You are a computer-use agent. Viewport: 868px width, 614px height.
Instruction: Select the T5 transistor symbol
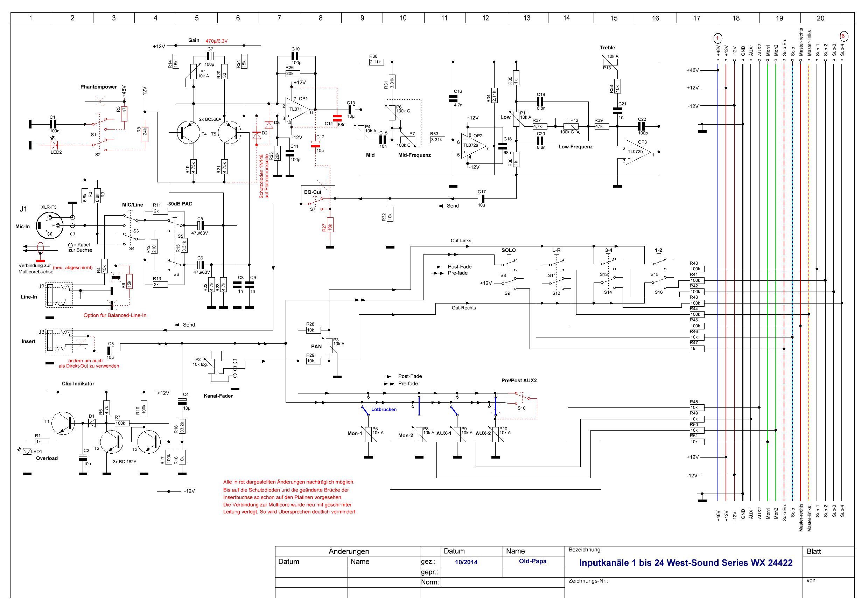230,133
